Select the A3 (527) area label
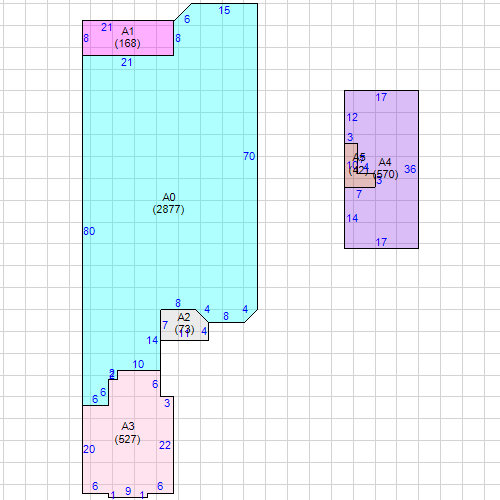Image resolution: width=500 pixels, height=500 pixels. pos(127,433)
